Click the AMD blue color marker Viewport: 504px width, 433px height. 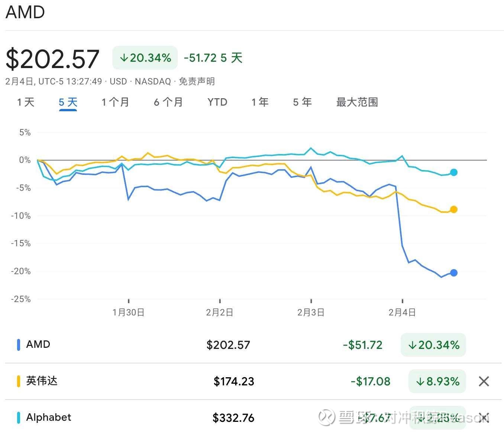tap(18, 345)
